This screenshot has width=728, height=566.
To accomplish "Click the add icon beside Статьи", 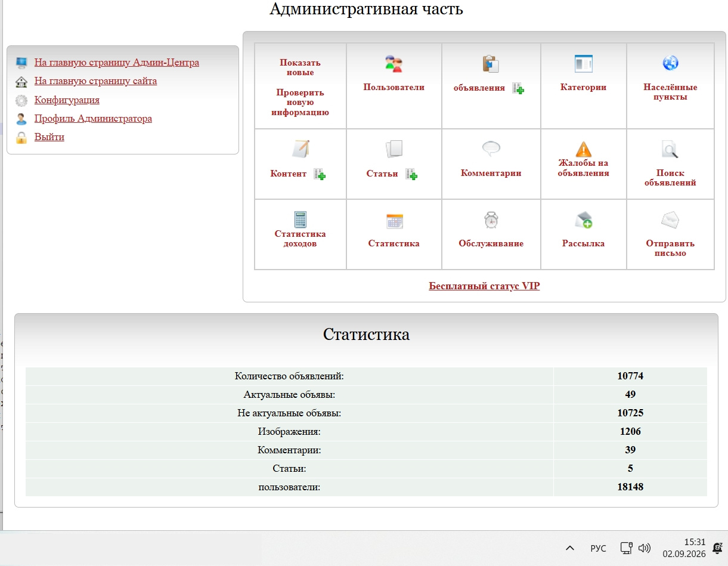I will [x=411, y=174].
